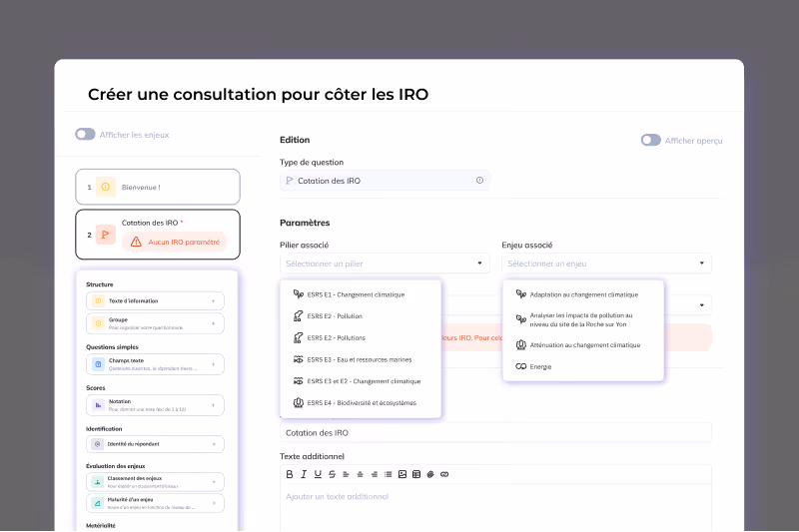Choose Analyser les impacts de pollution enjeu

point(583,319)
